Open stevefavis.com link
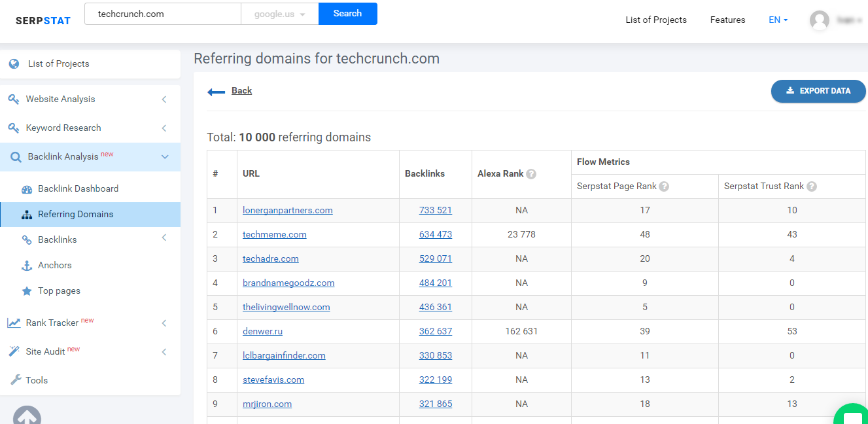This screenshot has width=868, height=424. pos(273,380)
